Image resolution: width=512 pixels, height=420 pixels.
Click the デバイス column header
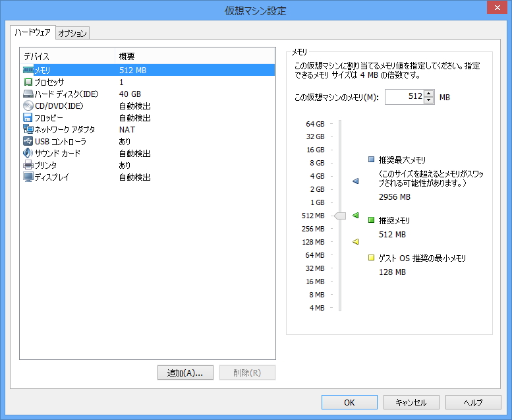(x=67, y=56)
